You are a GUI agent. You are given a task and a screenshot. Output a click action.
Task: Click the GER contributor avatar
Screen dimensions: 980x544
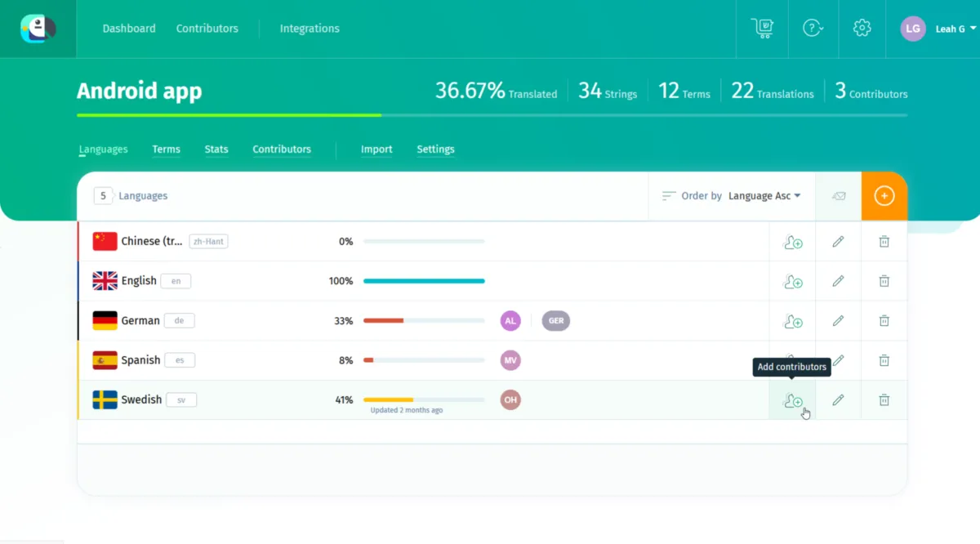556,321
